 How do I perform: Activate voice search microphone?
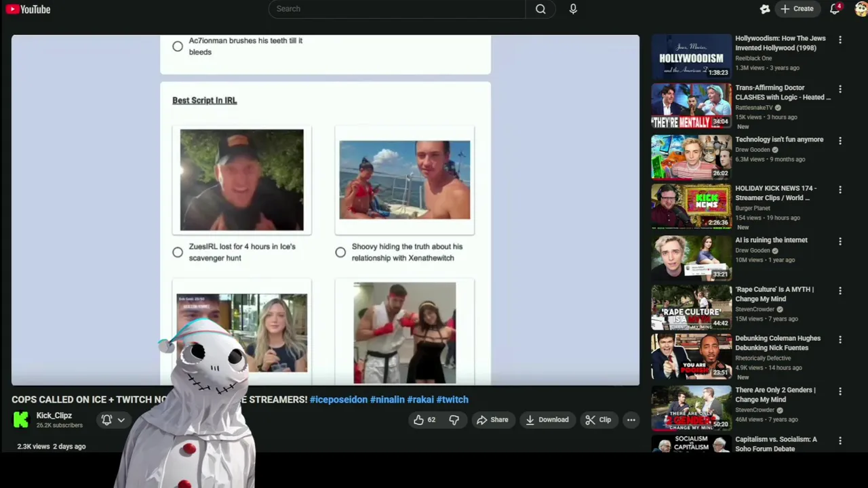(x=573, y=9)
